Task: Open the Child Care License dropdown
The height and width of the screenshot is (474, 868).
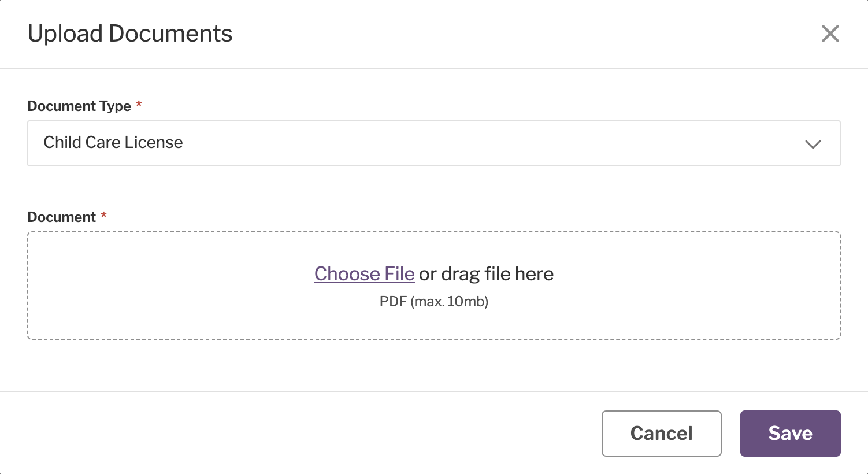Action: click(x=433, y=143)
